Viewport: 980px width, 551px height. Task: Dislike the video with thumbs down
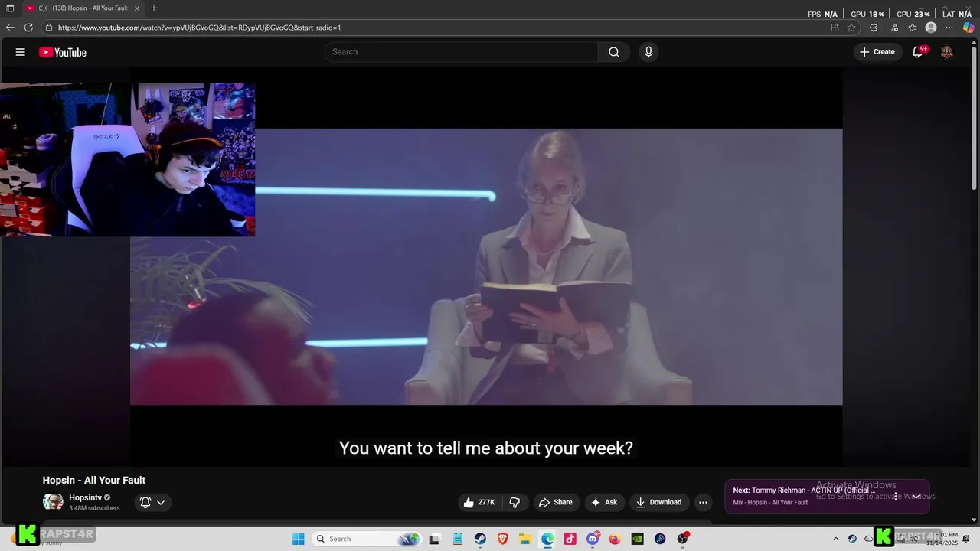[514, 502]
